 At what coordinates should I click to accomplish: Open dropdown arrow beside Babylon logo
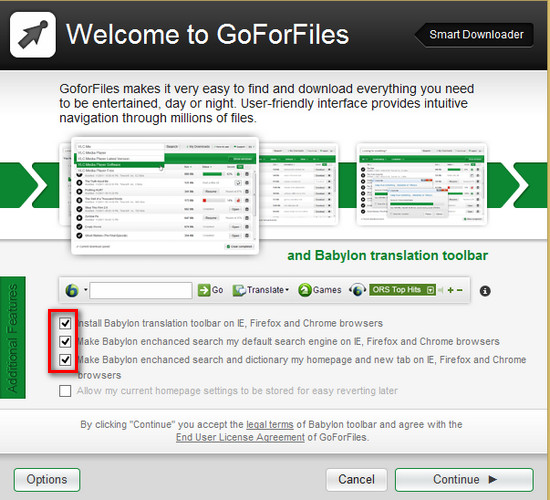point(85,290)
